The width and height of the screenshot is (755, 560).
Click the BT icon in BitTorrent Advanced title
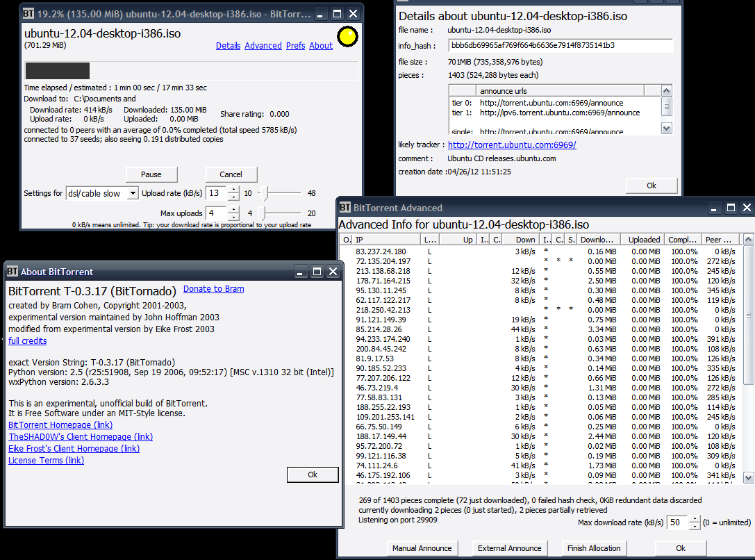[x=345, y=208]
